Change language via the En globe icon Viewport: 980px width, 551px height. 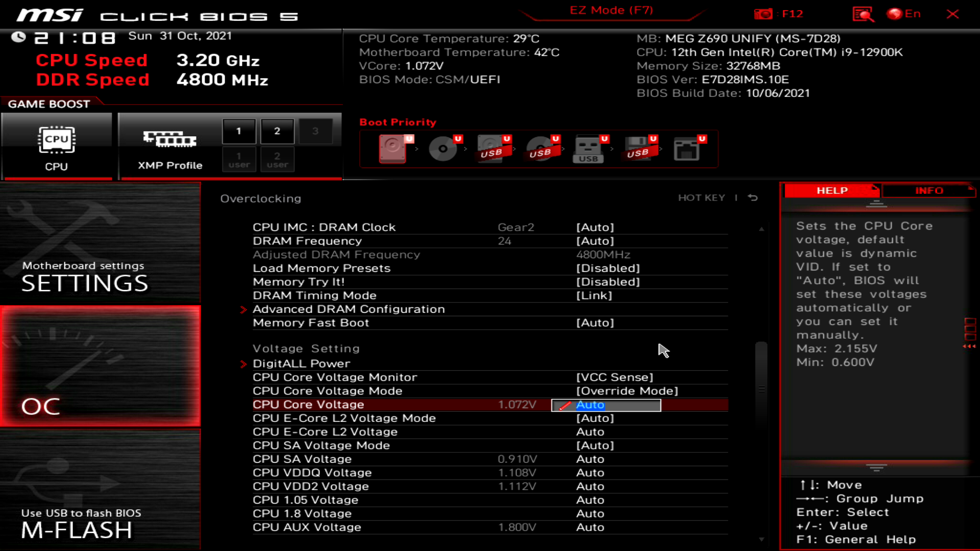coord(903,14)
